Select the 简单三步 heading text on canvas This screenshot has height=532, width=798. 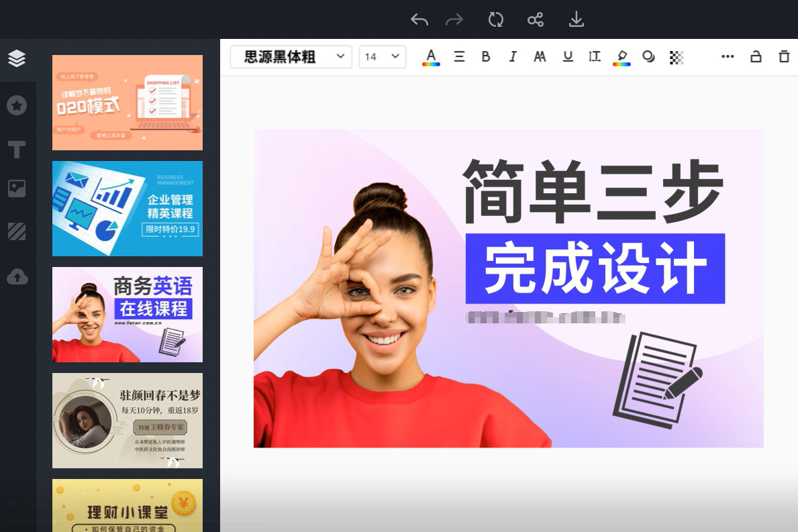click(x=593, y=191)
